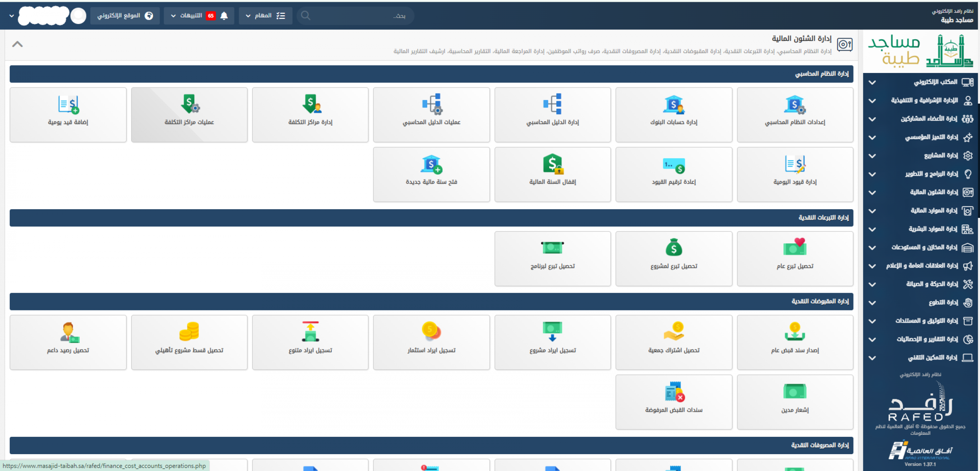Click إدارة المصروفات النقدية section header
Viewport: 980px width, 471px height.
[x=431, y=445]
